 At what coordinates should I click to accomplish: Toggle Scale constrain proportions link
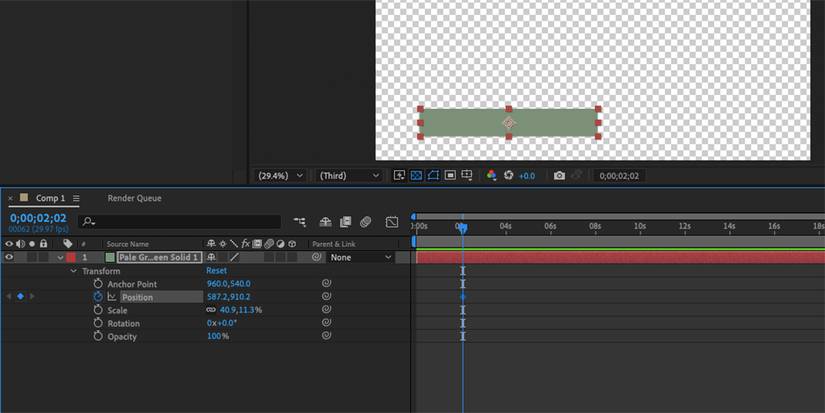211,310
